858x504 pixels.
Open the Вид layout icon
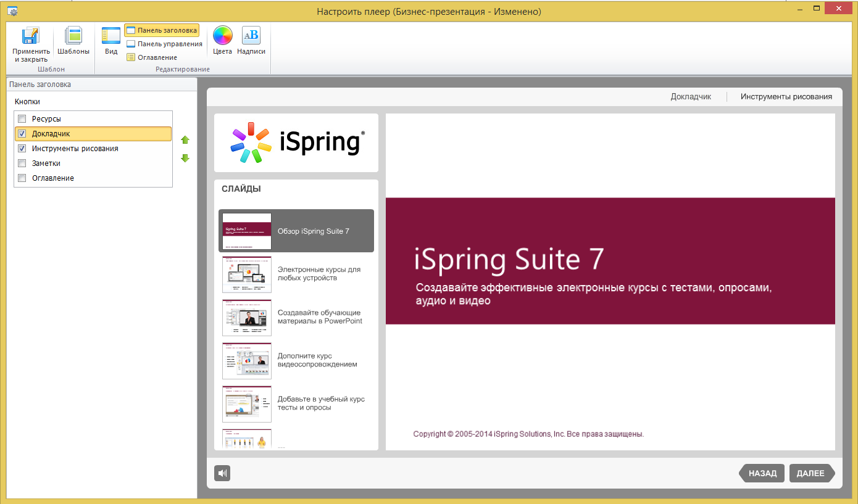coord(111,36)
